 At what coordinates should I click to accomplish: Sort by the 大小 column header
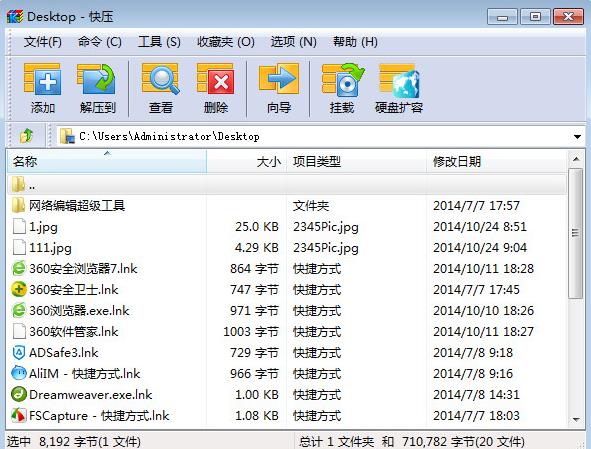tap(247, 161)
